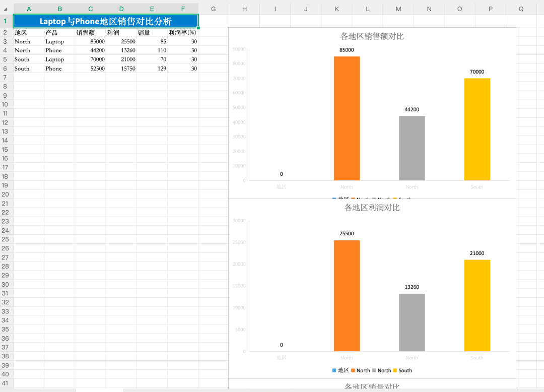The image size is (544, 392).
Task: Select column G header
Action: point(214,9)
